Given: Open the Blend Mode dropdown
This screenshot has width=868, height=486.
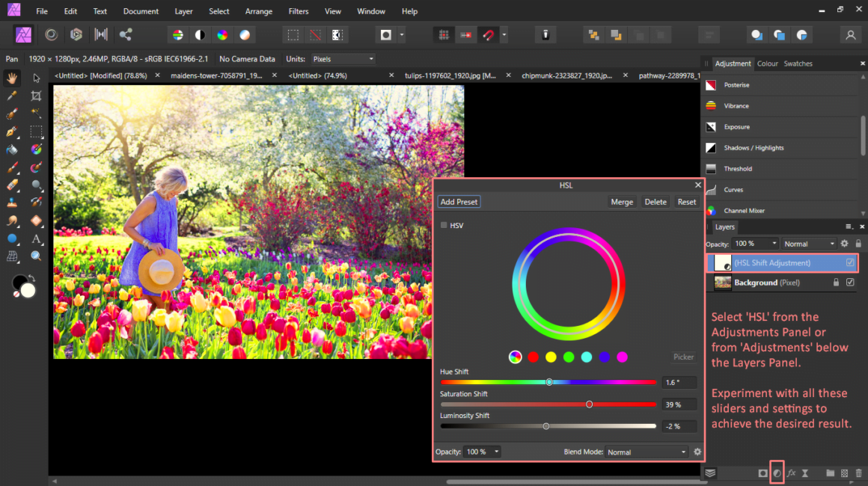Looking at the screenshot, I should click(645, 452).
